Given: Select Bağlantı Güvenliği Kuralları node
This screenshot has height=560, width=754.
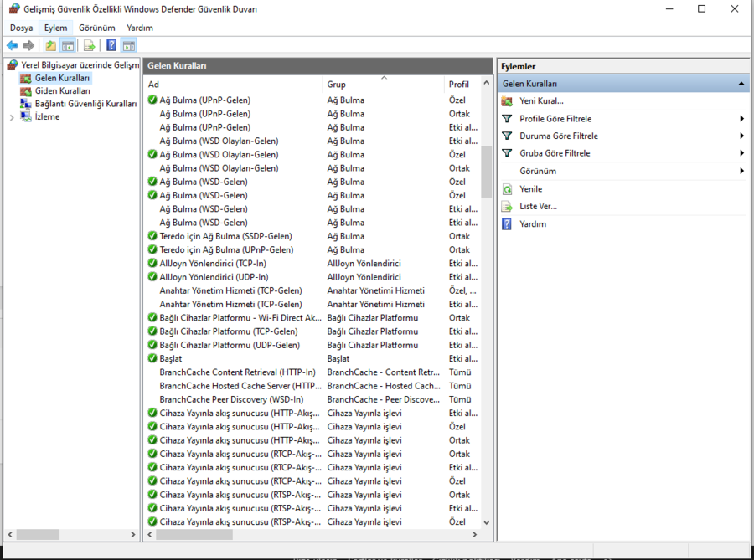Looking at the screenshot, I should [x=85, y=104].
